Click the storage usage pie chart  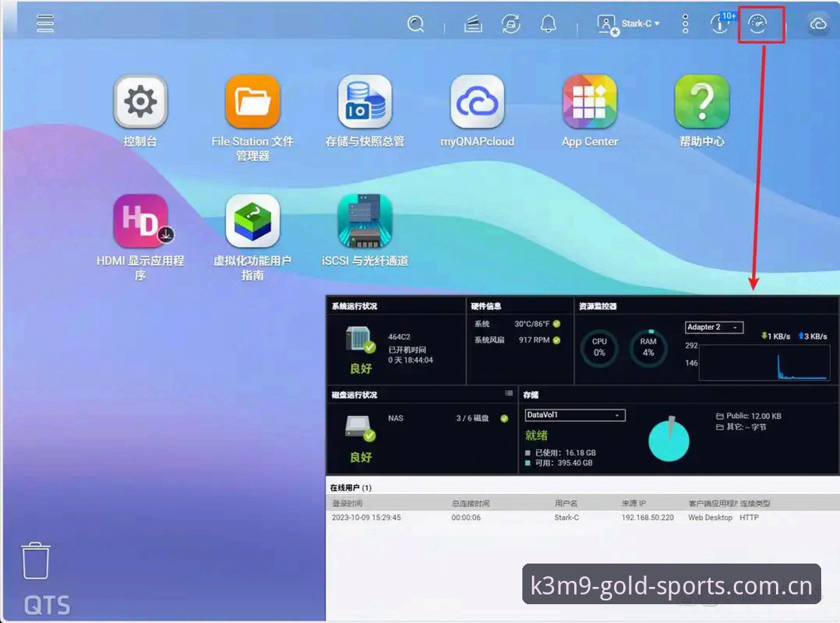click(669, 439)
